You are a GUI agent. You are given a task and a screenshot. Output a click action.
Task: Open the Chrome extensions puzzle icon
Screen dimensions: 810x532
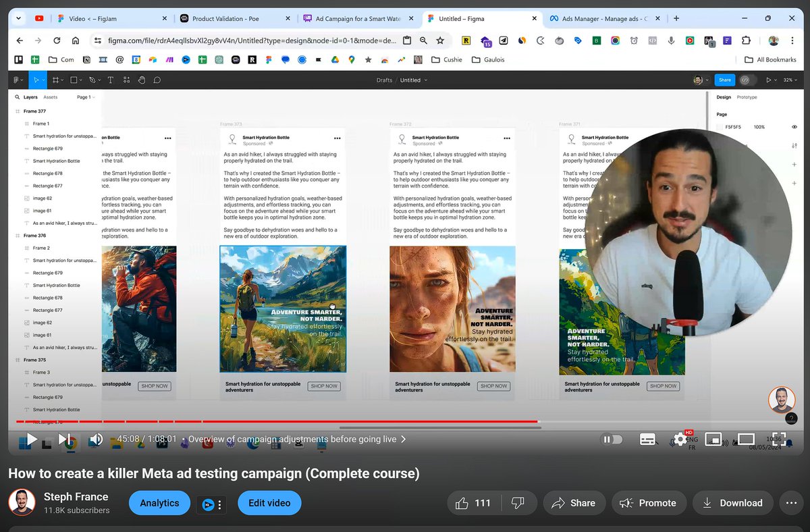(746, 41)
